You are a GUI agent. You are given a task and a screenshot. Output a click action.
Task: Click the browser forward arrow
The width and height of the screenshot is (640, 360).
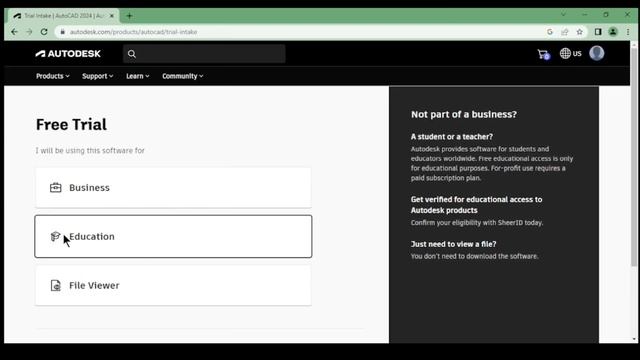coord(29,32)
